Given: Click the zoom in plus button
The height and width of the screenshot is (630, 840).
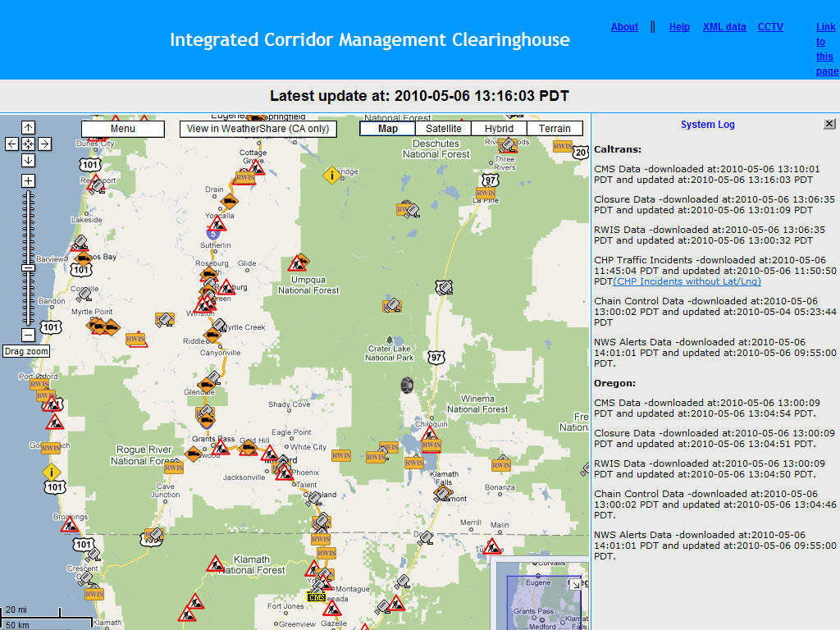Looking at the screenshot, I should pos(28,180).
